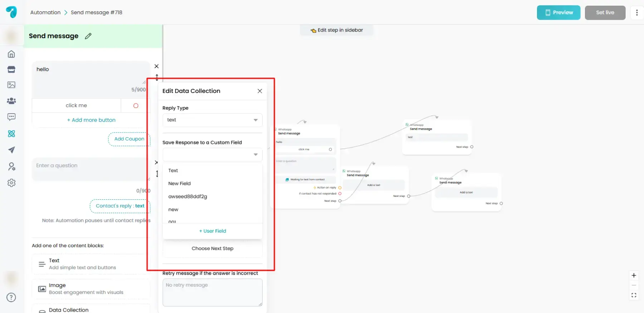Click the zoom in plus control
The height and width of the screenshot is (313, 644).
click(634, 275)
